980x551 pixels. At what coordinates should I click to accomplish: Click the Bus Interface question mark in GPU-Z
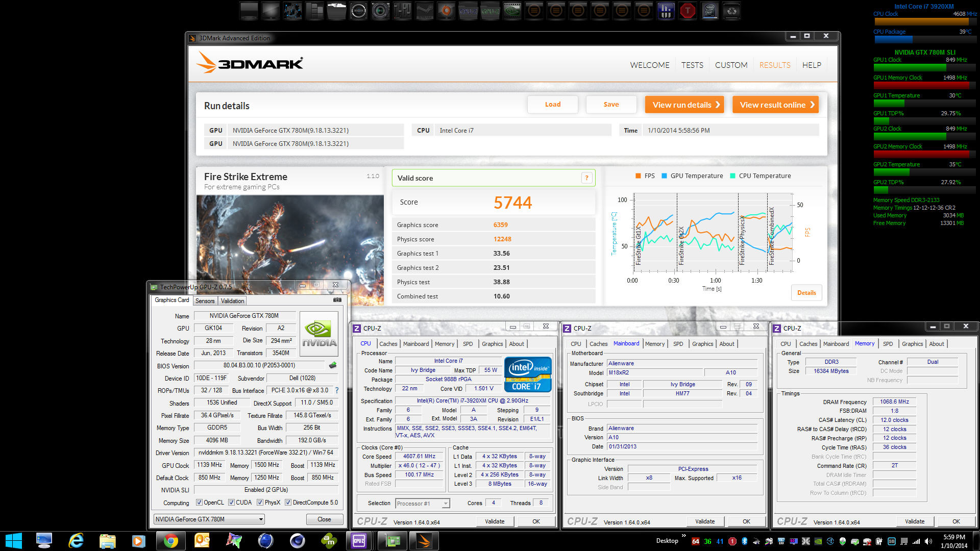337,390
